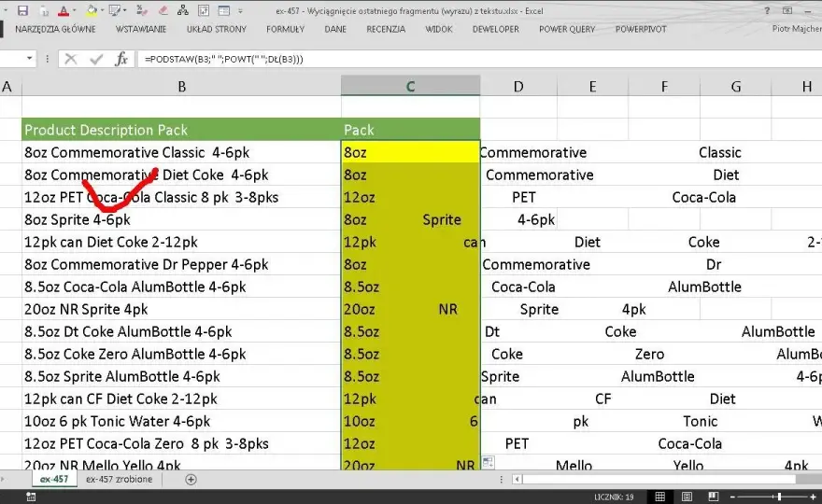Open the Name Box dropdown arrow
Image resolution: width=822 pixels, height=504 pixels.
coord(29,59)
